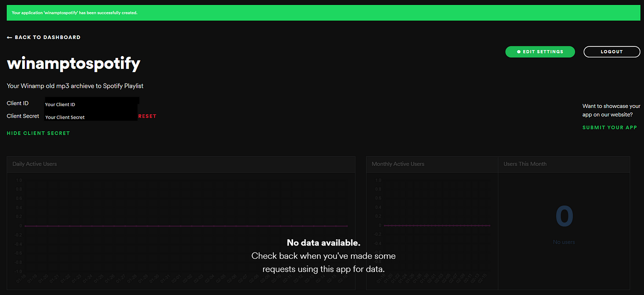644x295 pixels.
Task: Click the 'Client ID' label
Action: 18,103
